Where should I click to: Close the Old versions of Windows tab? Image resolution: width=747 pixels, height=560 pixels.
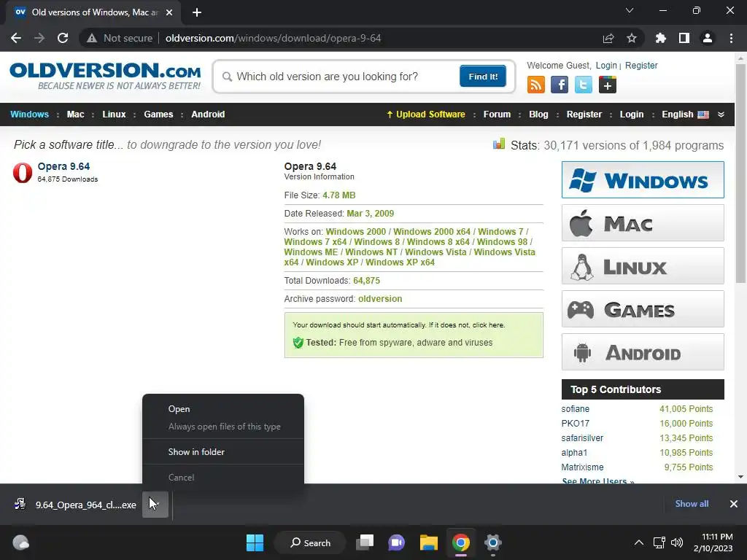click(x=169, y=12)
